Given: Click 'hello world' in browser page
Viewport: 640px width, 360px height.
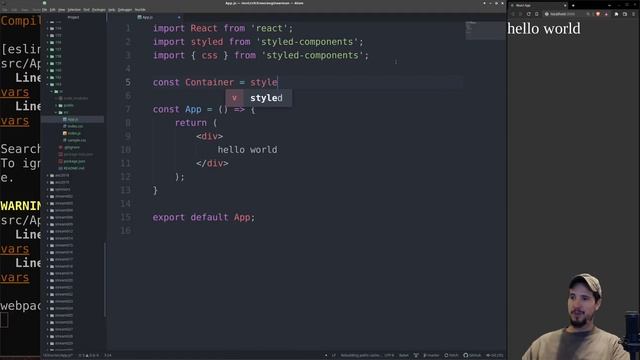Looking at the screenshot, I should (544, 29).
